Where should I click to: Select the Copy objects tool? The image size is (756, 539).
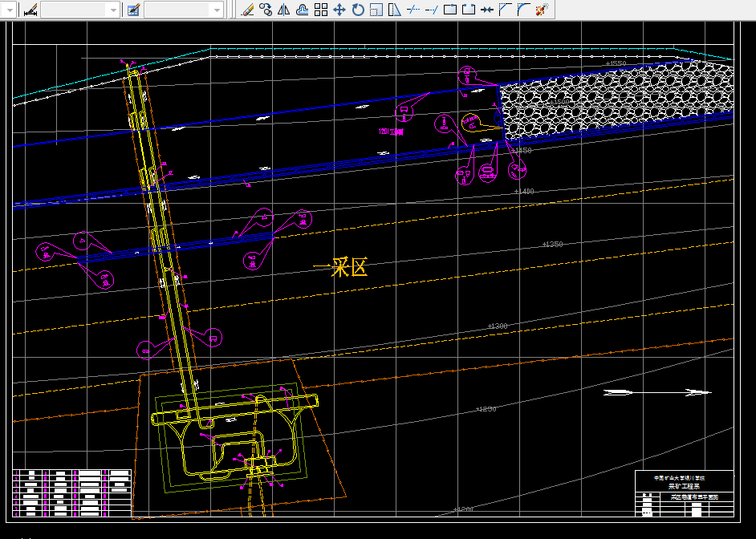[266, 9]
